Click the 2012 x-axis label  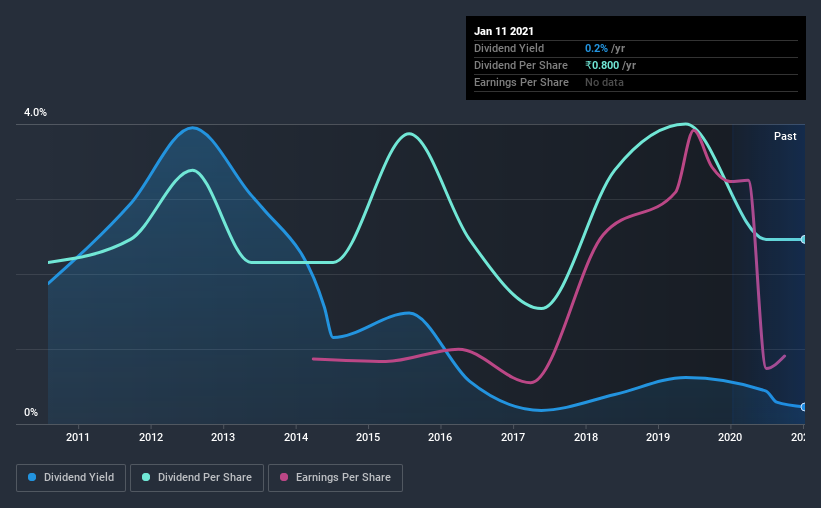pyautogui.click(x=151, y=437)
